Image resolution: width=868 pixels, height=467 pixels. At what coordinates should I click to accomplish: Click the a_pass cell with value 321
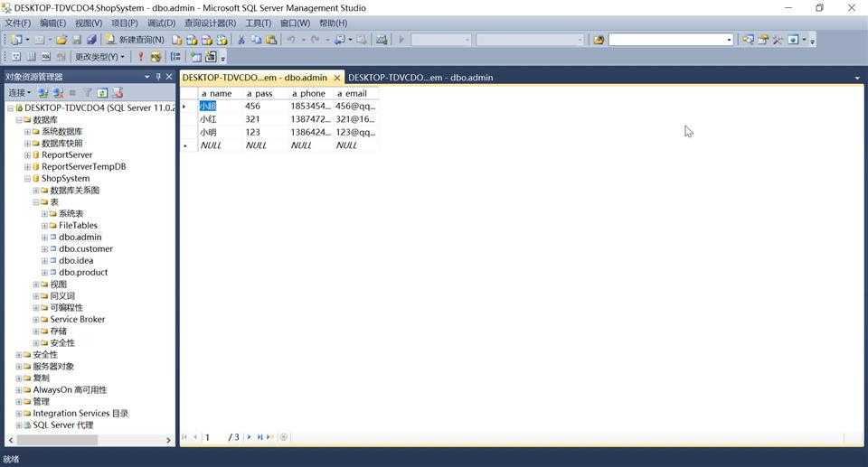tap(266, 119)
